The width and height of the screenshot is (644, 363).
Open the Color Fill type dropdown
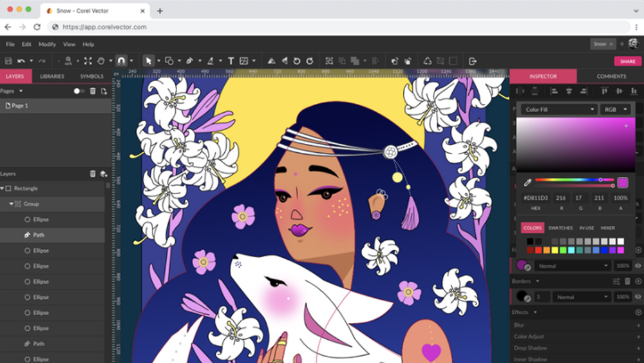coord(559,110)
